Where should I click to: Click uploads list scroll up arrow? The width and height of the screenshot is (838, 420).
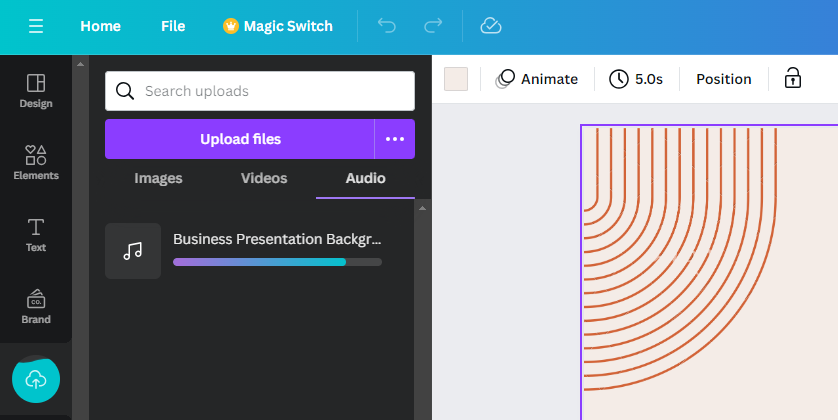click(422, 208)
